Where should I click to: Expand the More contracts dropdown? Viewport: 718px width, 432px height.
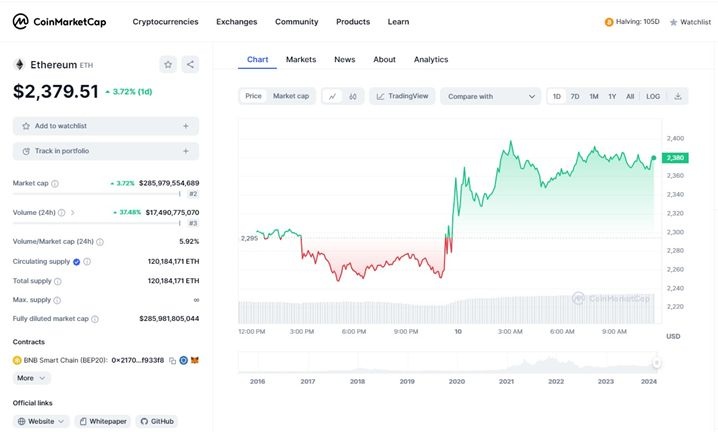tap(32, 378)
